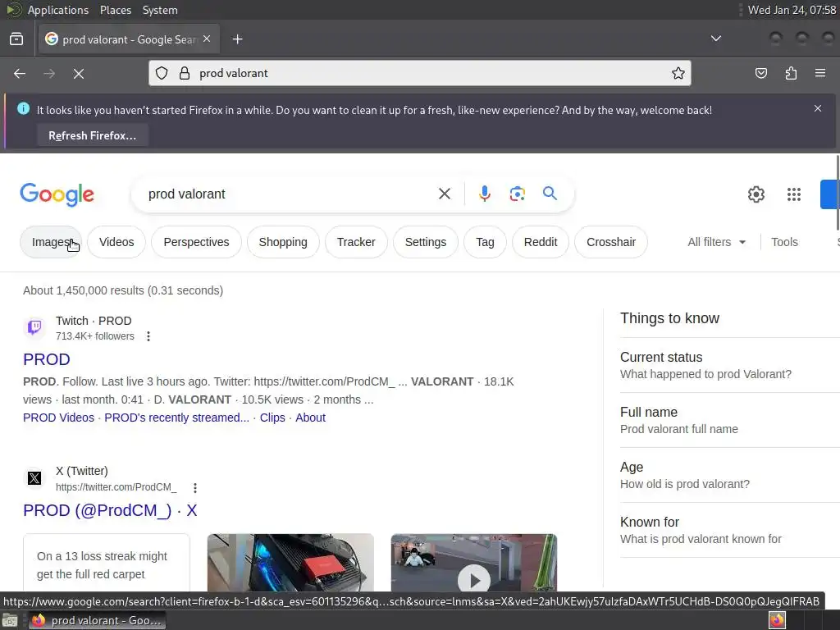
Task: Open Firefox extensions puzzle icon
Action: coord(791,73)
